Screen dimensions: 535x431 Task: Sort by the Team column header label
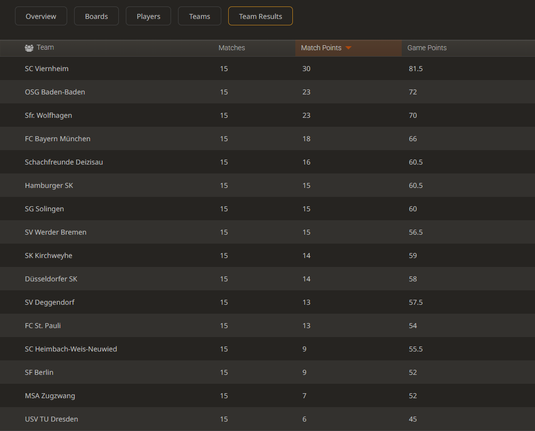click(x=45, y=47)
